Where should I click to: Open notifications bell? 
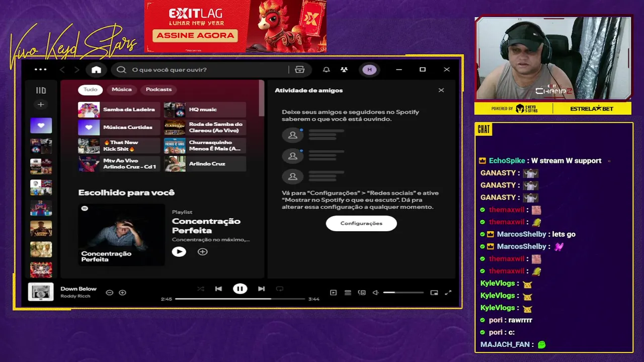click(x=326, y=70)
